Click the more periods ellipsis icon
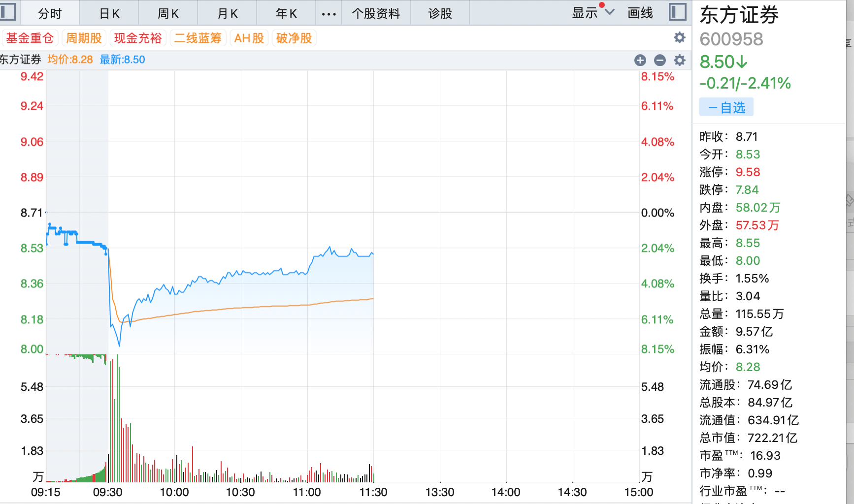Screen dimensions: 854x504 [x=328, y=14]
